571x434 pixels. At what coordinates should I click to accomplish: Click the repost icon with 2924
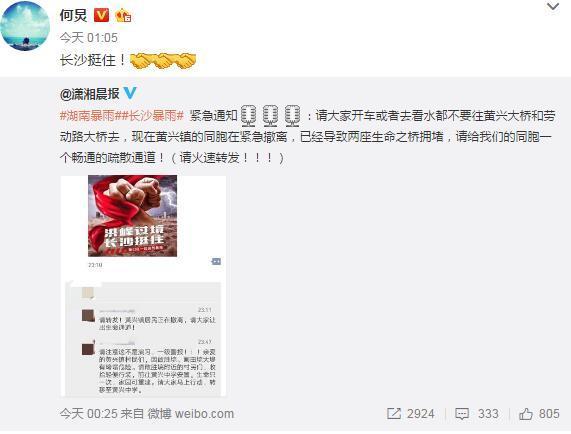pyautogui.click(x=394, y=414)
